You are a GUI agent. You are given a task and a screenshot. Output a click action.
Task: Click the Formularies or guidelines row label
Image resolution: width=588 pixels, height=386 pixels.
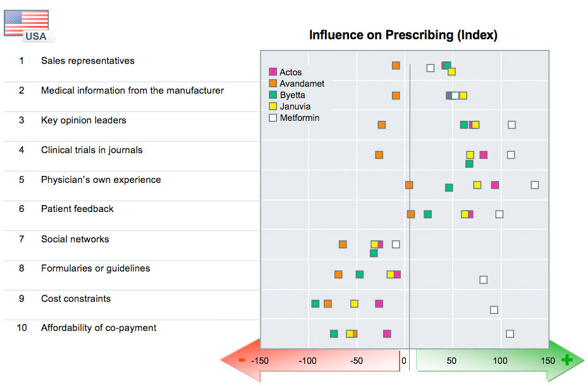tap(95, 268)
